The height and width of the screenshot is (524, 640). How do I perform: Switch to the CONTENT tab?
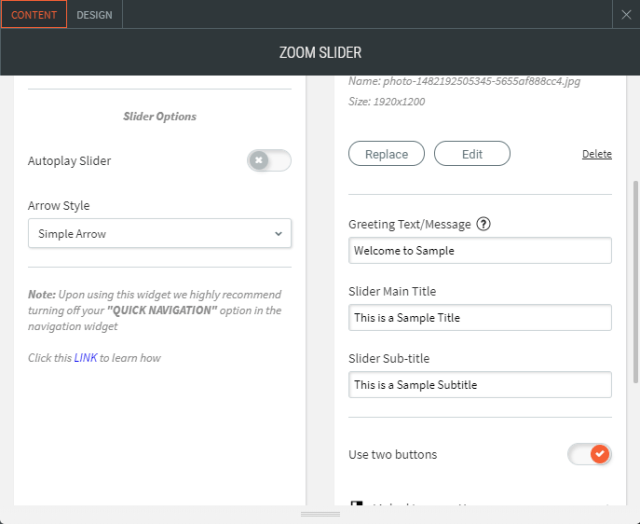34,15
